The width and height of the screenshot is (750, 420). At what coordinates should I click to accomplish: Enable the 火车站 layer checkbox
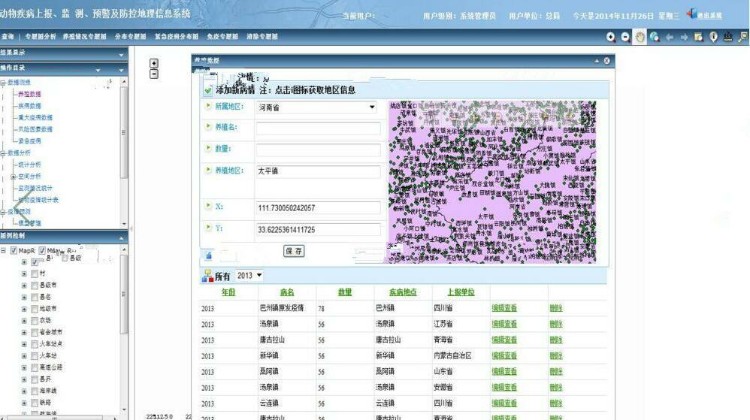(34, 356)
